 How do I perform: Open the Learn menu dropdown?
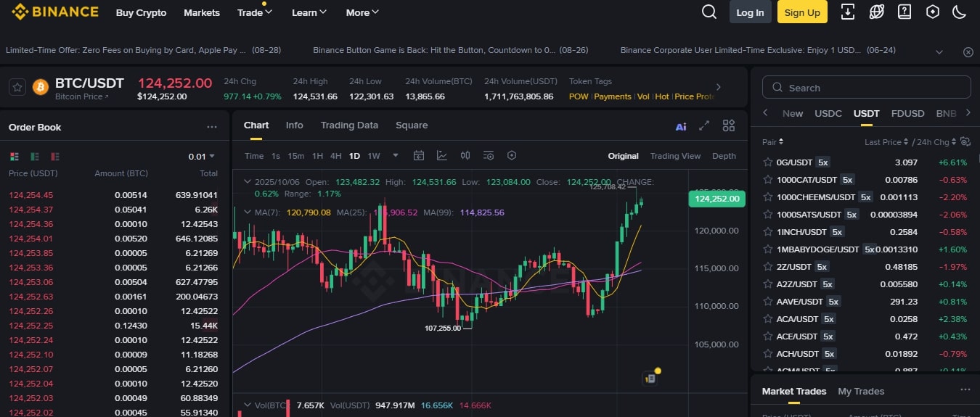(x=309, y=12)
